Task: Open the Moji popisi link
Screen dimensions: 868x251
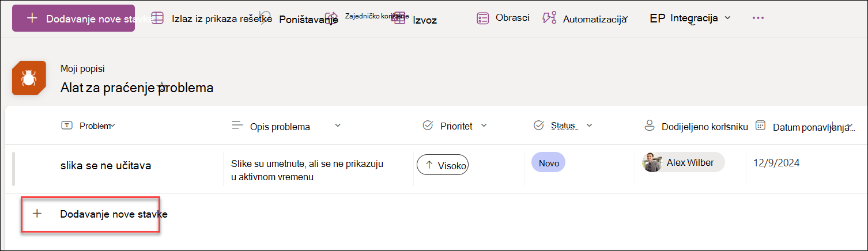Action: coord(82,69)
